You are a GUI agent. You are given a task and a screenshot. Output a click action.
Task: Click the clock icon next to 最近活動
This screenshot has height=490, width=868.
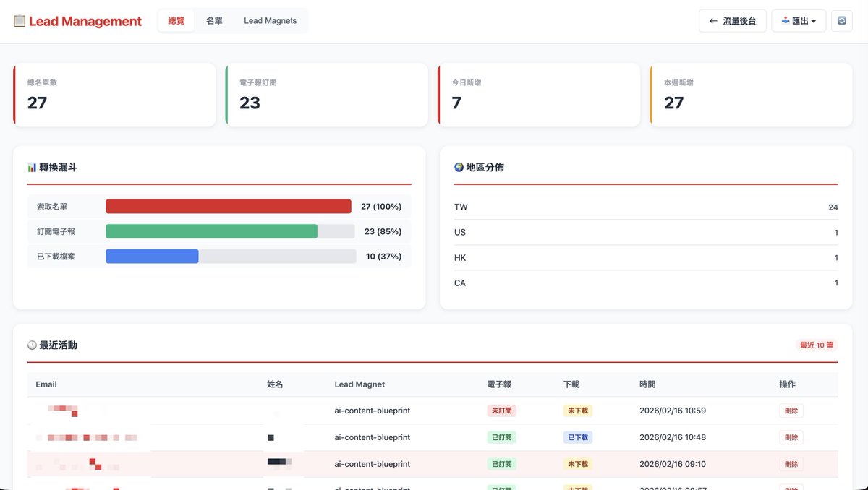[32, 345]
